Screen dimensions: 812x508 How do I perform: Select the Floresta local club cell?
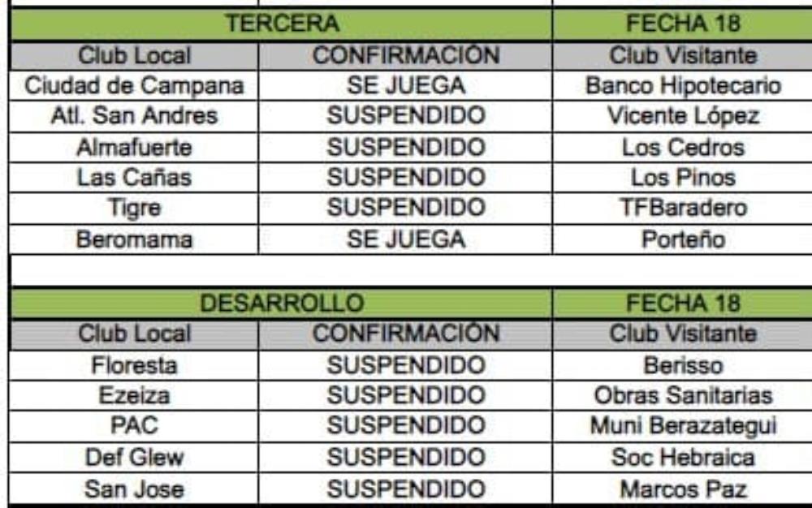pos(135,364)
